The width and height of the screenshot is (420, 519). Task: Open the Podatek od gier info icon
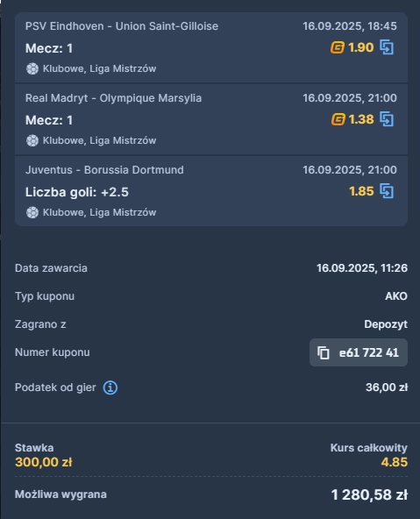pyautogui.click(x=110, y=387)
